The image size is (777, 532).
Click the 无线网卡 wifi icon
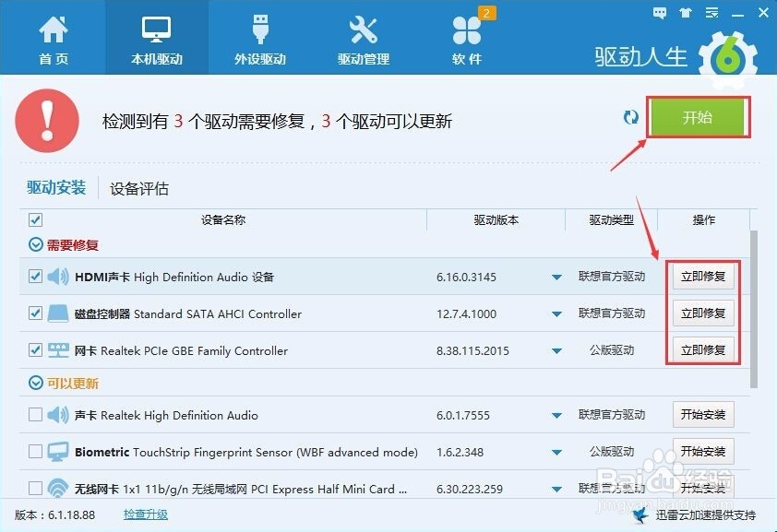pos(58,488)
